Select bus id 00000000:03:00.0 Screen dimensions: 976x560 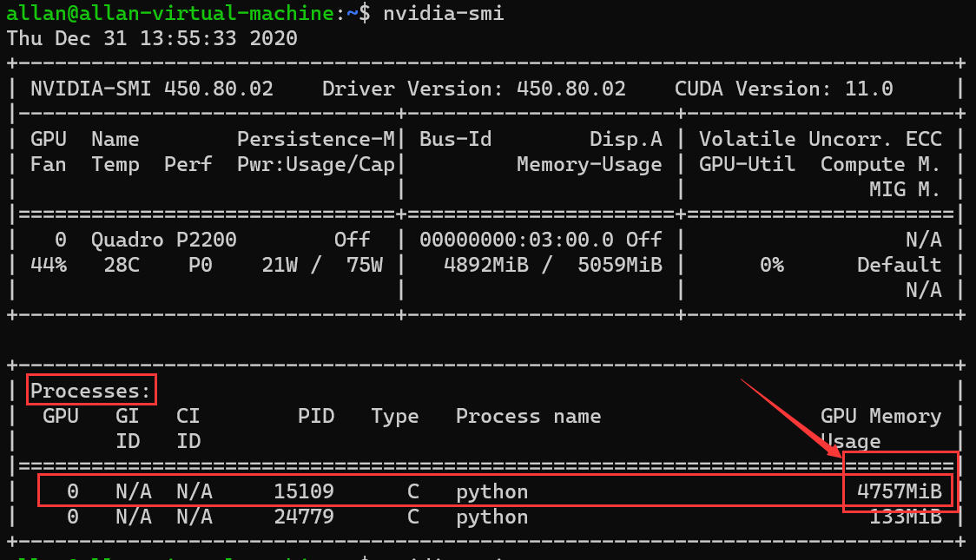pyautogui.click(x=517, y=240)
